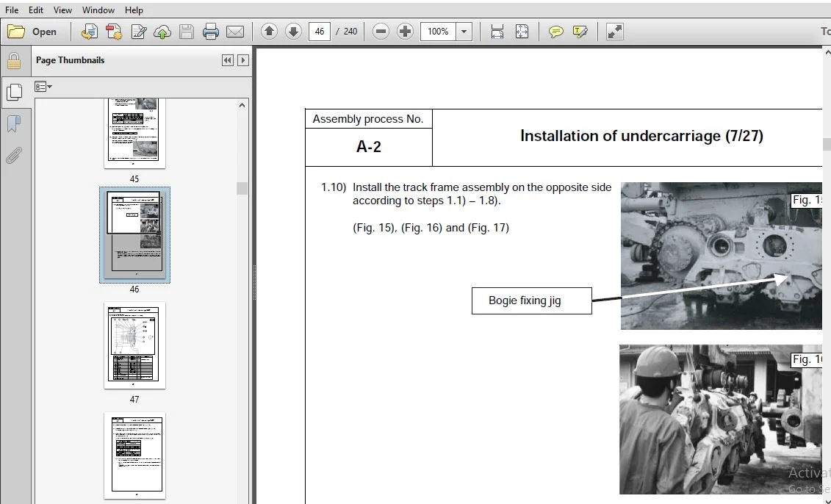Click the Bookmarks panel icon
831x504 pixels.
14,124
